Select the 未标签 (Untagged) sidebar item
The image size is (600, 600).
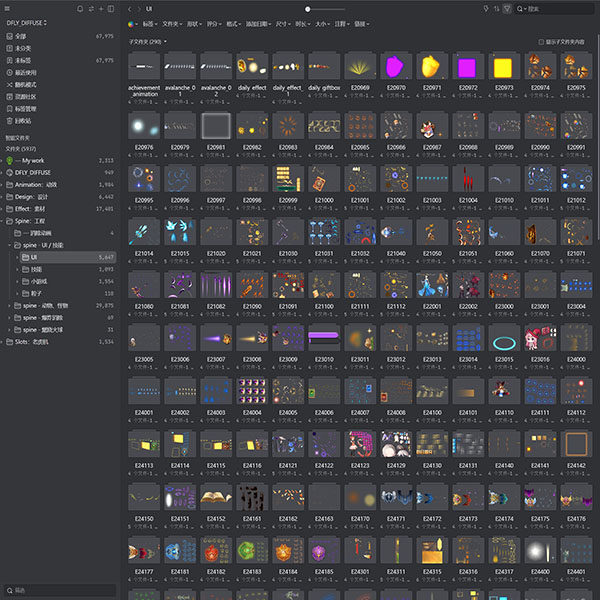click(x=60, y=60)
